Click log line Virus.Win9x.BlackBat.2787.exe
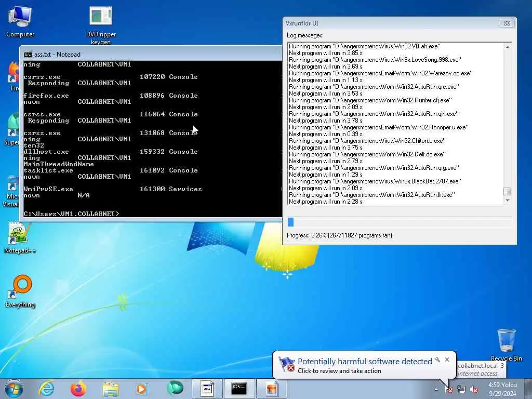 pos(375,181)
